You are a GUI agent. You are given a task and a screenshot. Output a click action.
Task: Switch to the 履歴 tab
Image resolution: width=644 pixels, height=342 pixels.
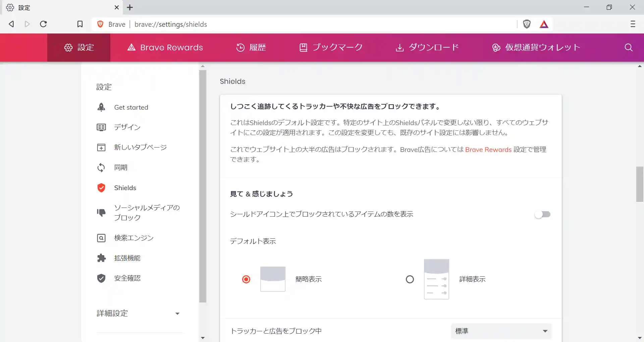point(252,47)
